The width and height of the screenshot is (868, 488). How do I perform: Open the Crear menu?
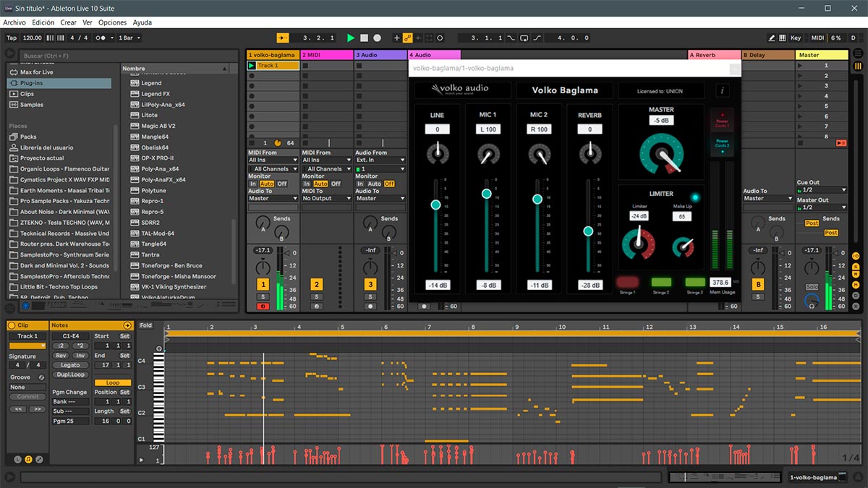tap(69, 22)
